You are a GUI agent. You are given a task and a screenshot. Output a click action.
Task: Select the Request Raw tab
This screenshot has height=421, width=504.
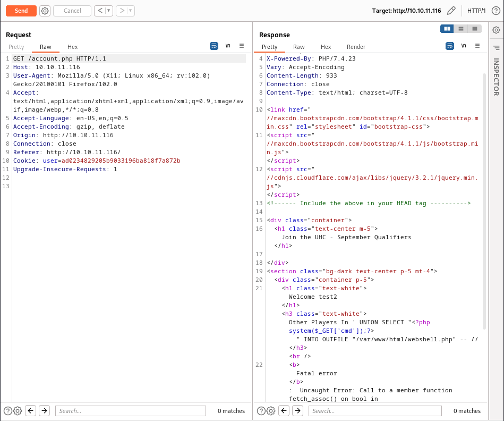point(46,47)
